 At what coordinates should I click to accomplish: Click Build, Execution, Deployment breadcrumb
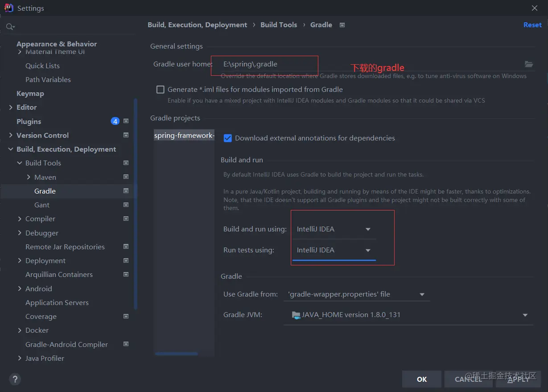coord(198,25)
